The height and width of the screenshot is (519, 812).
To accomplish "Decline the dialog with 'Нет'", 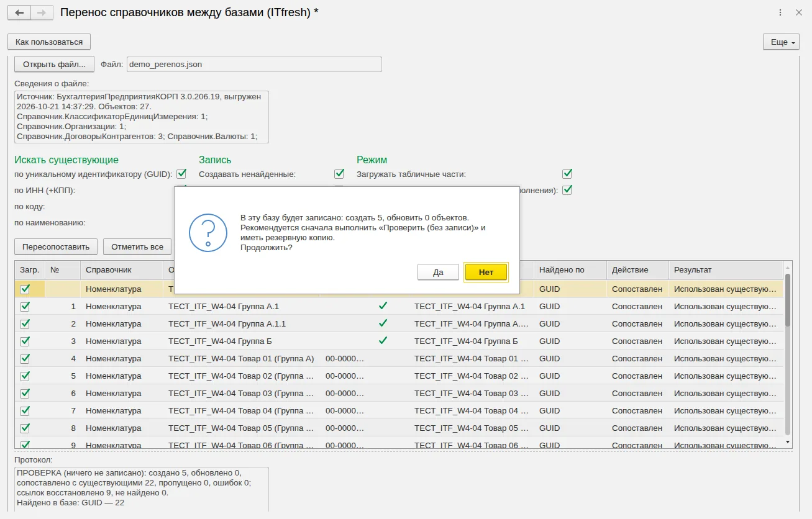I will coord(486,272).
